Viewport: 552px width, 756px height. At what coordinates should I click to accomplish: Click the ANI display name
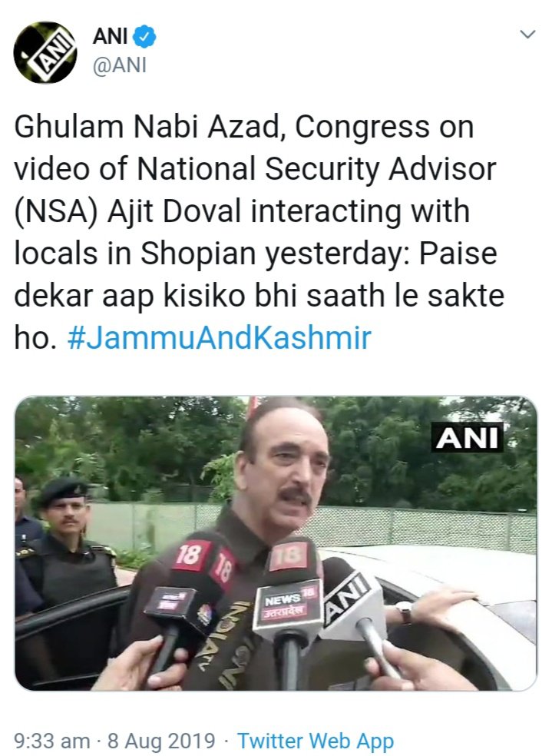(x=111, y=36)
